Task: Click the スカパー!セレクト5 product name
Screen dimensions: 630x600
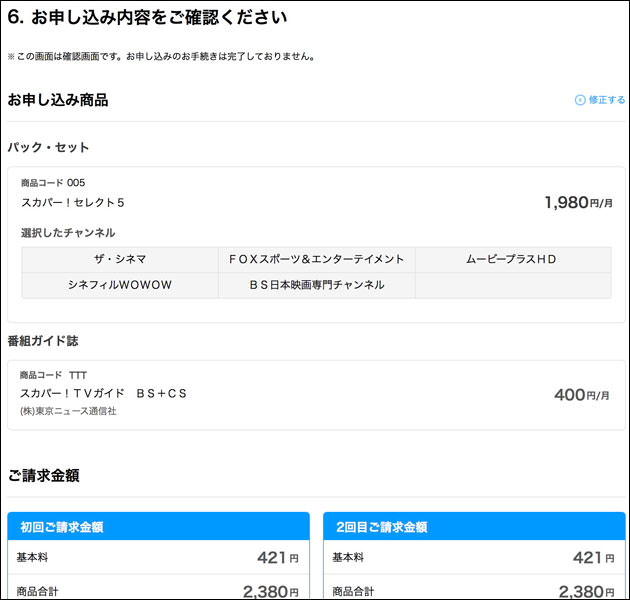Action: [x=73, y=203]
